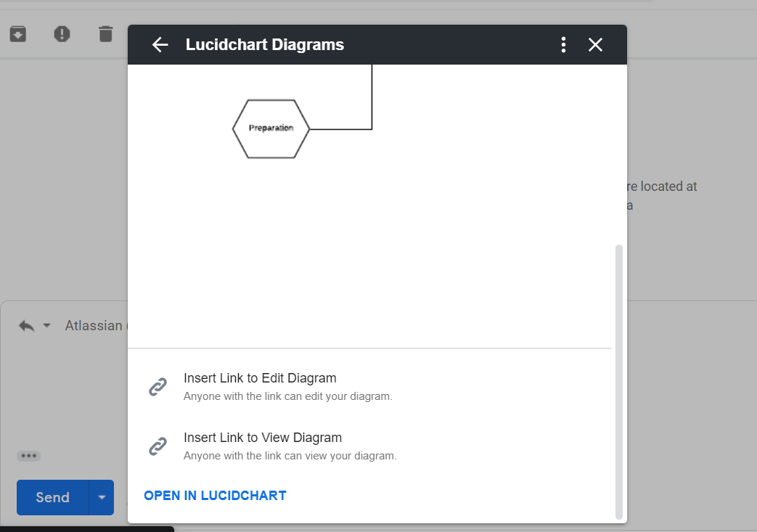Delete the email with the trash icon

click(105, 33)
